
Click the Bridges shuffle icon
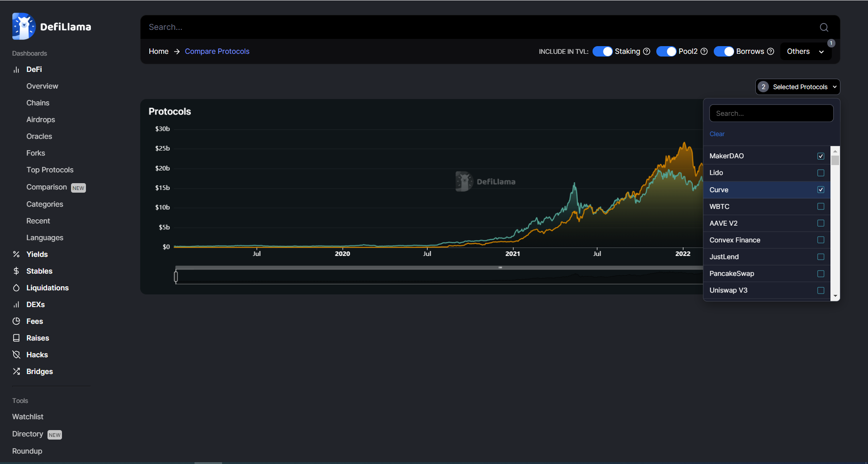click(x=16, y=372)
